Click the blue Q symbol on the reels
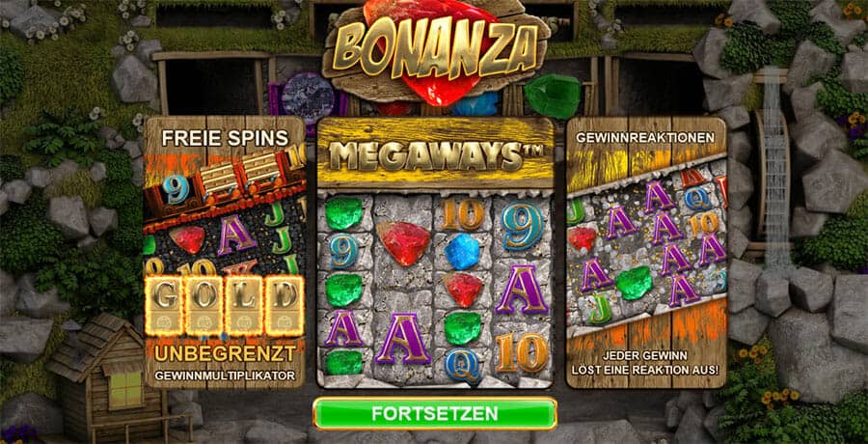This screenshot has height=444, width=868. tap(462, 364)
